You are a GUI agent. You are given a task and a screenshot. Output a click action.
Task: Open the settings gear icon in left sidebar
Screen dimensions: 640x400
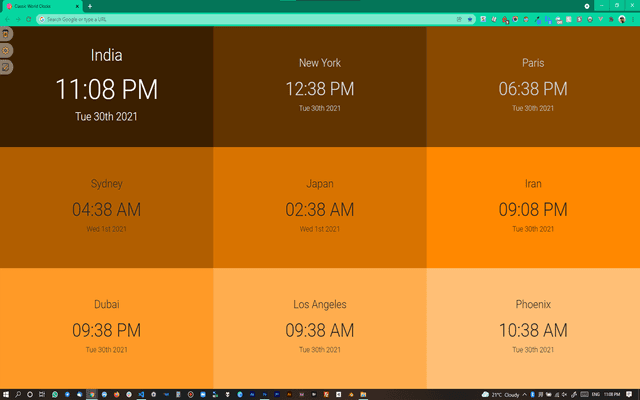coord(6,50)
